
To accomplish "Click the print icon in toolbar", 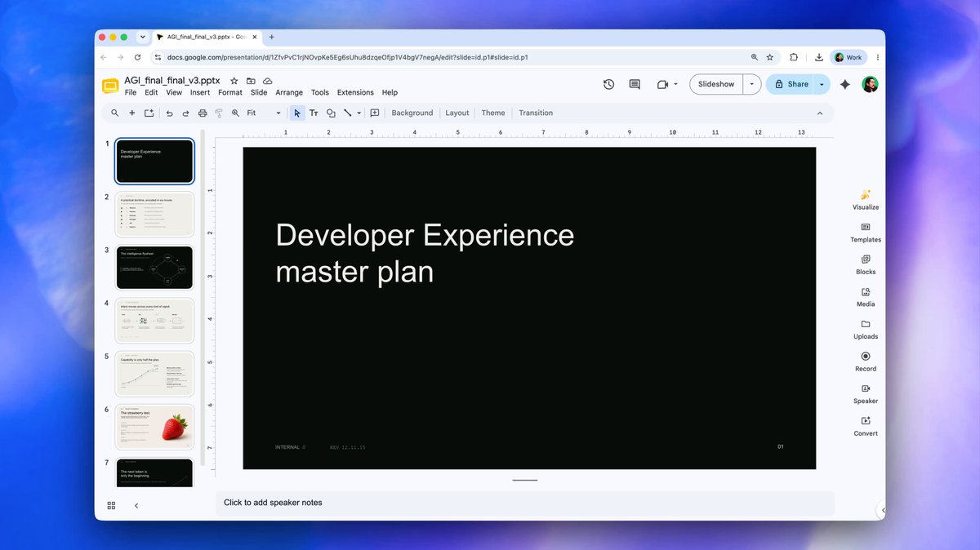I will click(203, 113).
